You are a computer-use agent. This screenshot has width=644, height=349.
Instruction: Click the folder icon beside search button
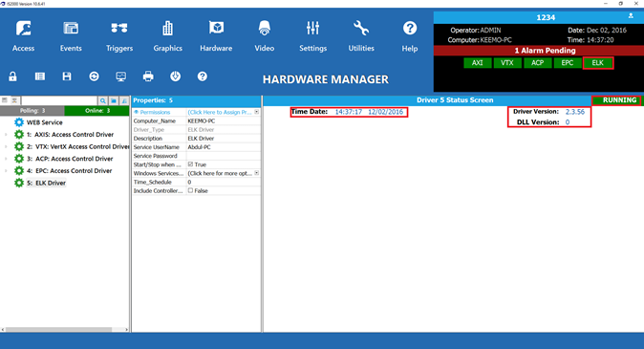coord(114,100)
